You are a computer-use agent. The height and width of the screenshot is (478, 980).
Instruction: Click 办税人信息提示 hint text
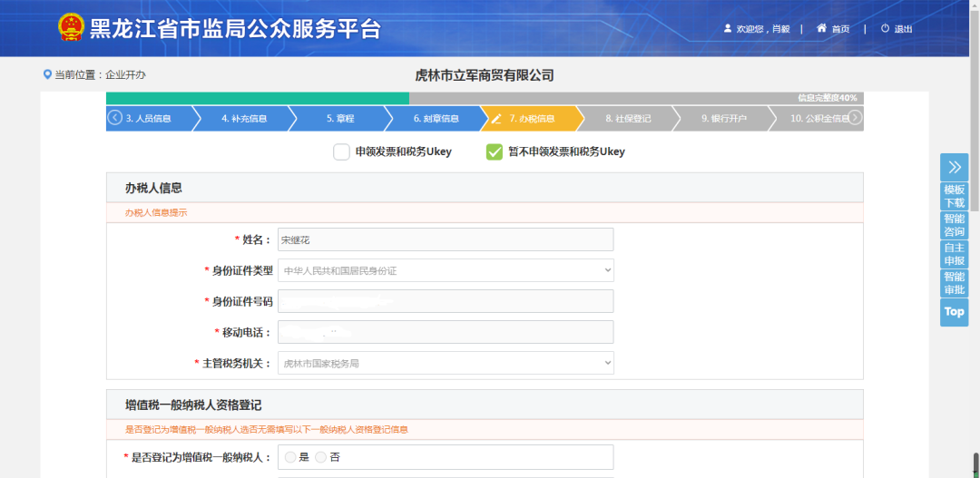tap(156, 212)
